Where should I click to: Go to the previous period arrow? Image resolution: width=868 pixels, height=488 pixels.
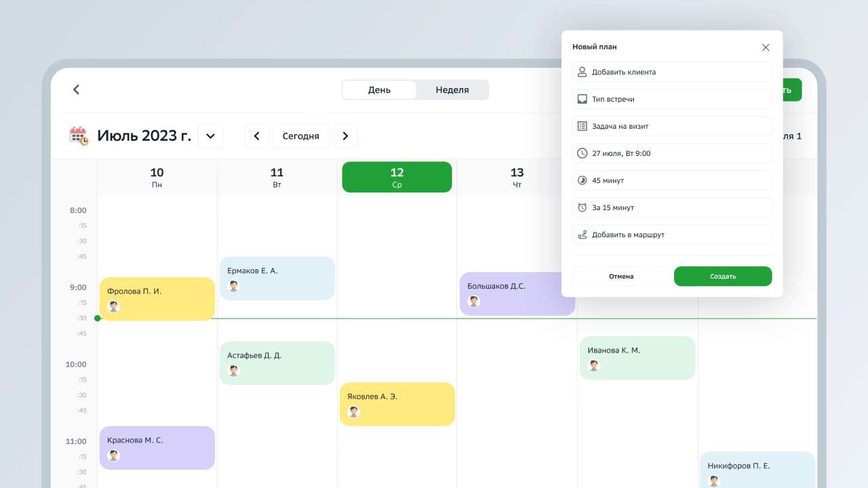click(x=256, y=136)
